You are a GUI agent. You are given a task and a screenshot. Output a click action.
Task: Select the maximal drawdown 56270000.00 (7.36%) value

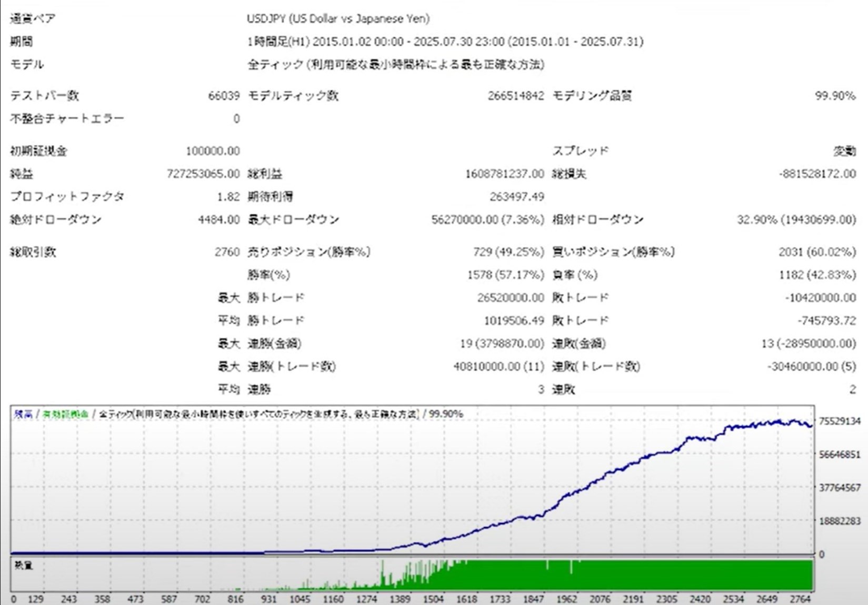coord(487,220)
